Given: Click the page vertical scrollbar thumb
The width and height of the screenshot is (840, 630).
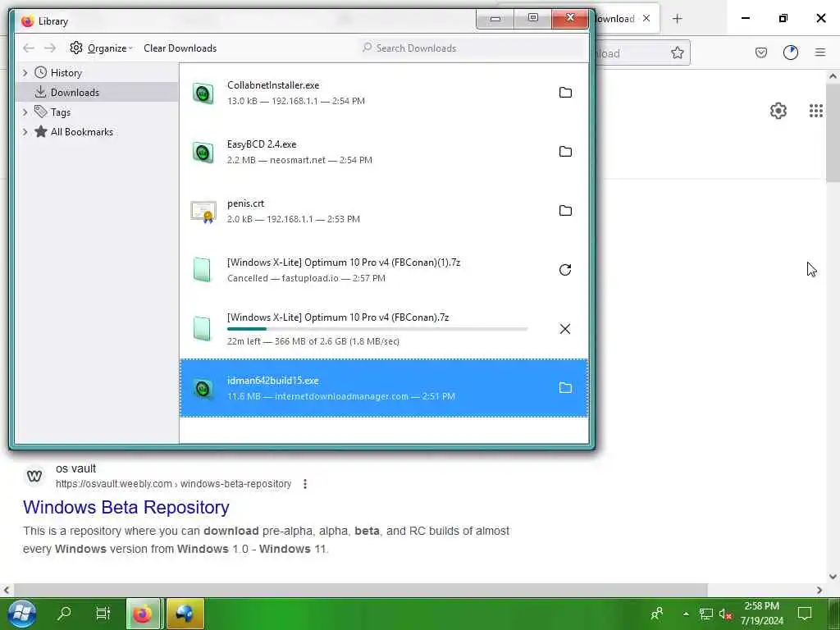Looking at the screenshot, I should click(833, 132).
